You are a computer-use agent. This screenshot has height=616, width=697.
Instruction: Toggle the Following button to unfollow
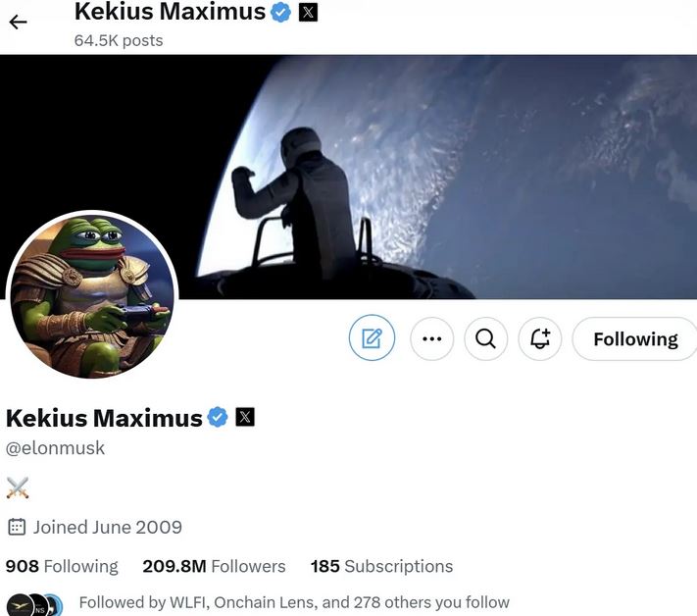[635, 339]
